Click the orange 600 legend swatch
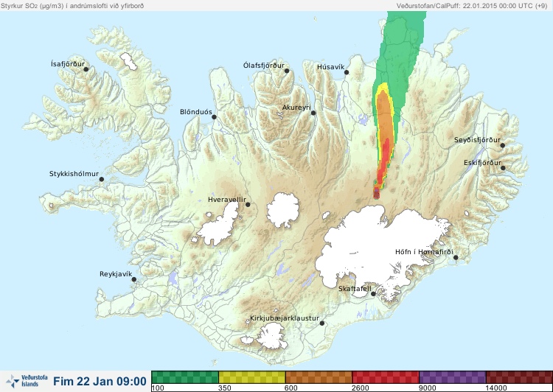Screen dimensions: 553x392 (319, 377)
